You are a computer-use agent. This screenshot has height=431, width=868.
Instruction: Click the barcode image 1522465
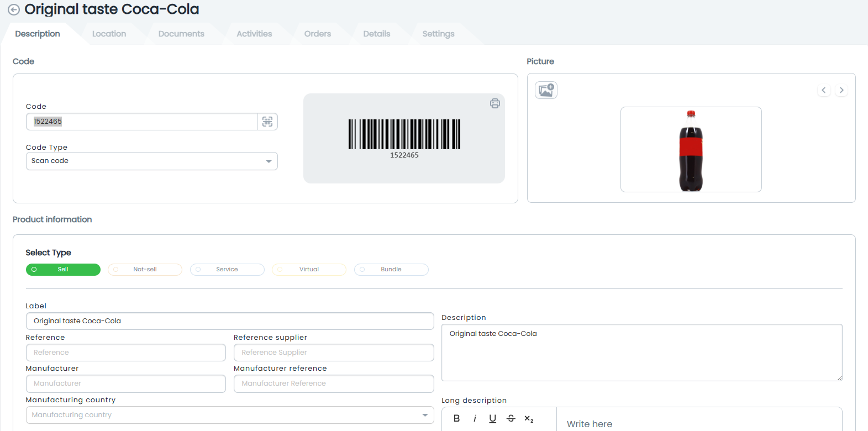pos(404,139)
